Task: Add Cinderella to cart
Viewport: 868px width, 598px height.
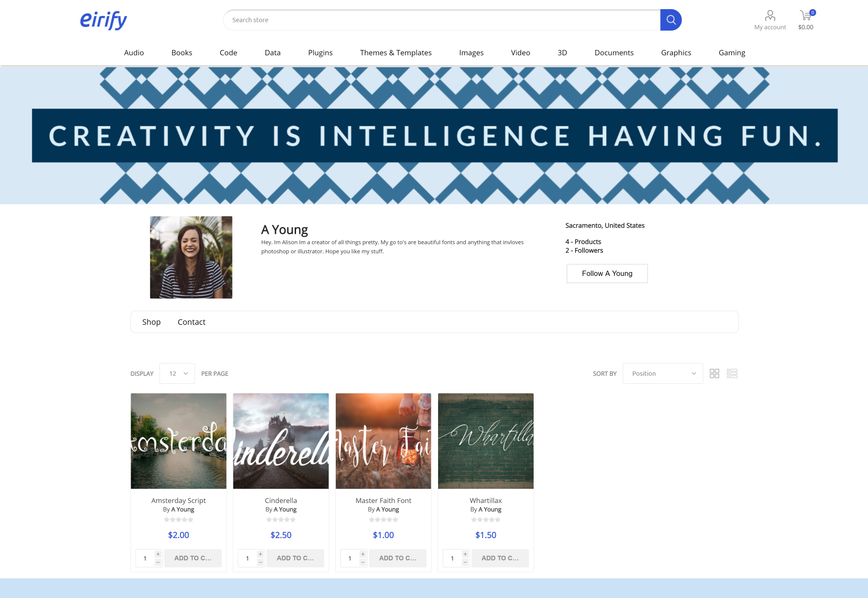Action: coord(295,558)
